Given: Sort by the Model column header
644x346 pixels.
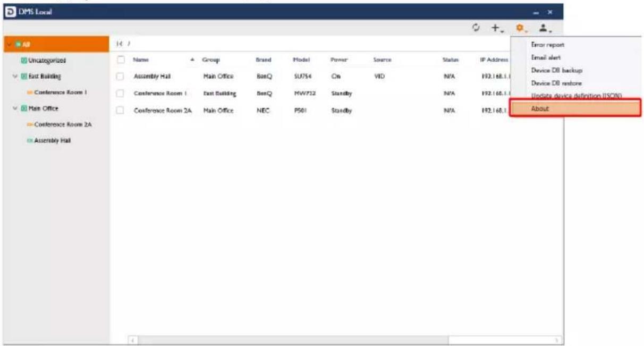Looking at the screenshot, I should [x=301, y=60].
